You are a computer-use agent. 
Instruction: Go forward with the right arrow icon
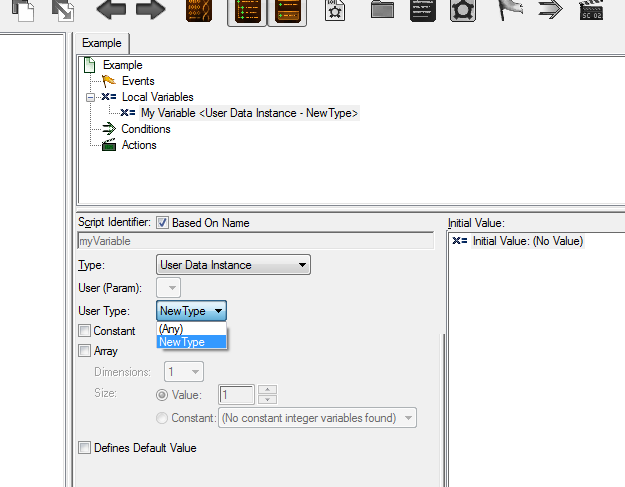[151, 10]
